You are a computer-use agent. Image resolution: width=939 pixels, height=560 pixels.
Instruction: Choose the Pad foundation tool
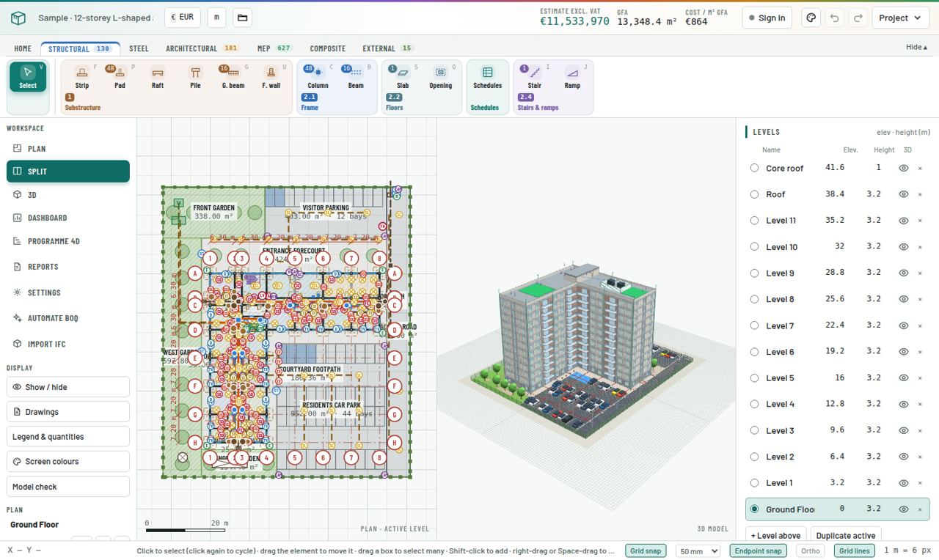[x=120, y=78]
